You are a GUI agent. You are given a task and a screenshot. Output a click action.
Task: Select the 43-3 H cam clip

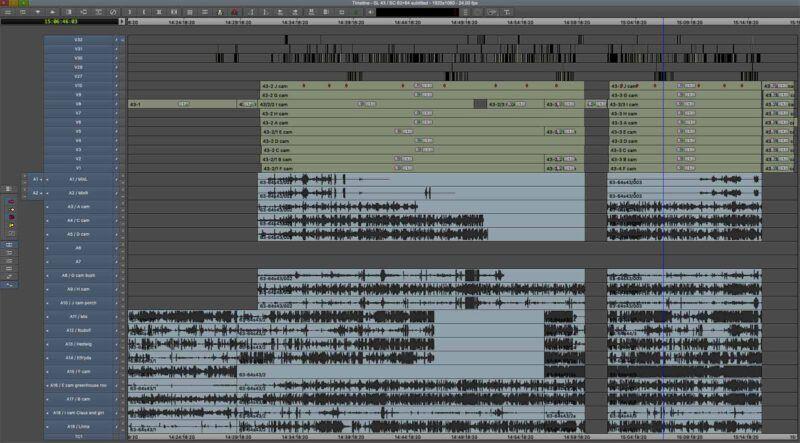(685, 113)
